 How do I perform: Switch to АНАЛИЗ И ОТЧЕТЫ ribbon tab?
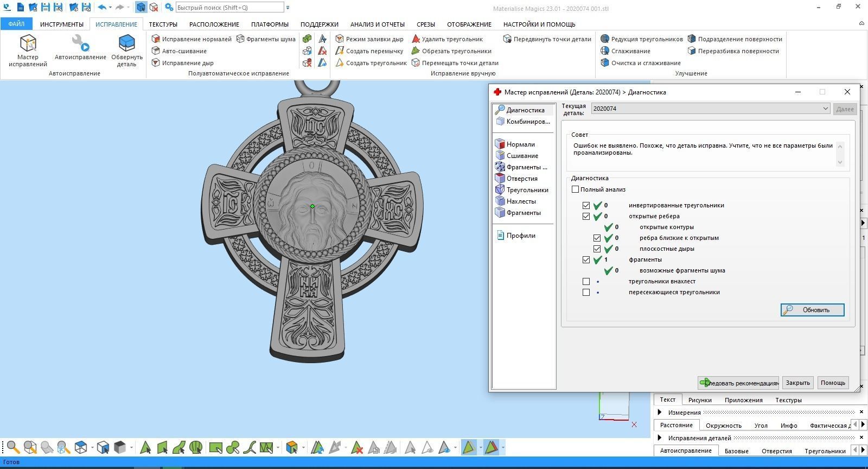click(378, 24)
